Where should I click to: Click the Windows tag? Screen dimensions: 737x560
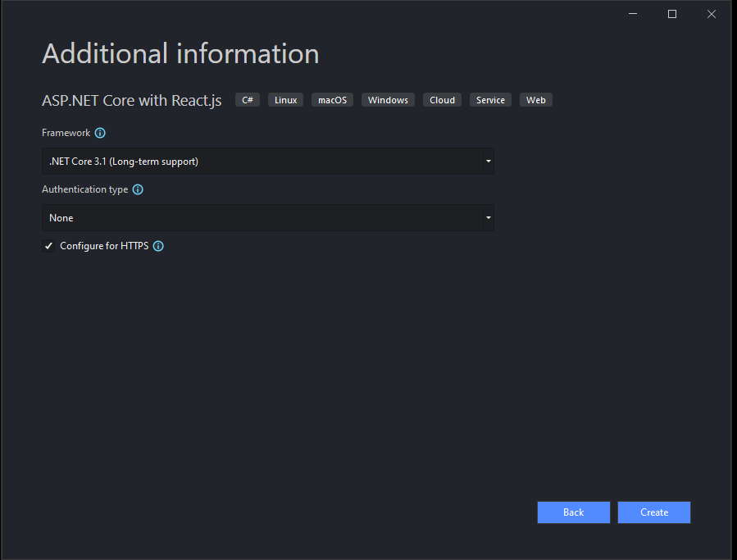click(389, 100)
